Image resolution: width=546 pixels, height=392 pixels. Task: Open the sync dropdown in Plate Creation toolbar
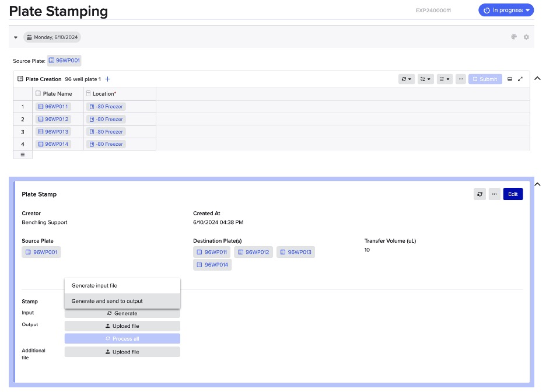tap(406, 79)
